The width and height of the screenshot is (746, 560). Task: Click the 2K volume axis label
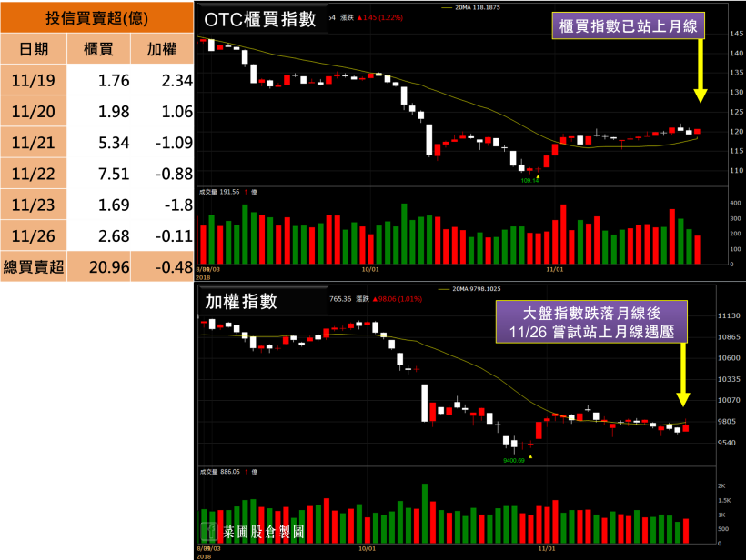[721, 485]
